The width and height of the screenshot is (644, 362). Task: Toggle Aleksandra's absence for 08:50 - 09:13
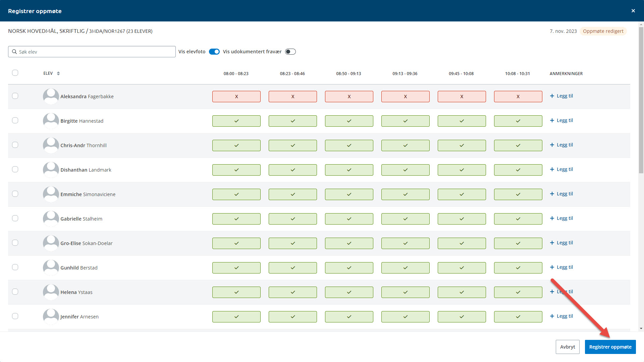point(349,97)
